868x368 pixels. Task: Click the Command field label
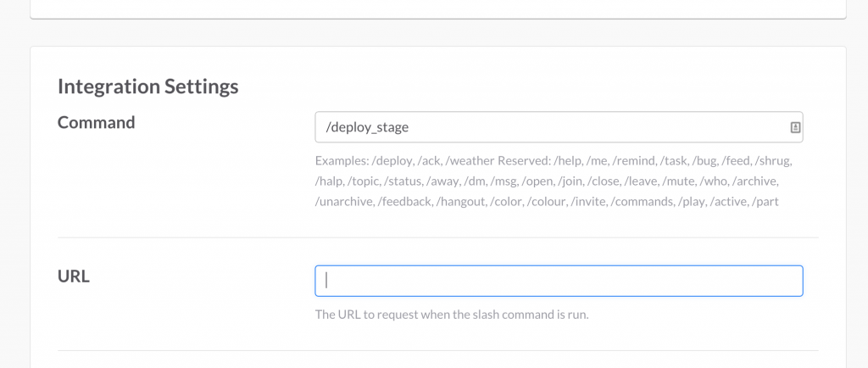click(x=97, y=122)
